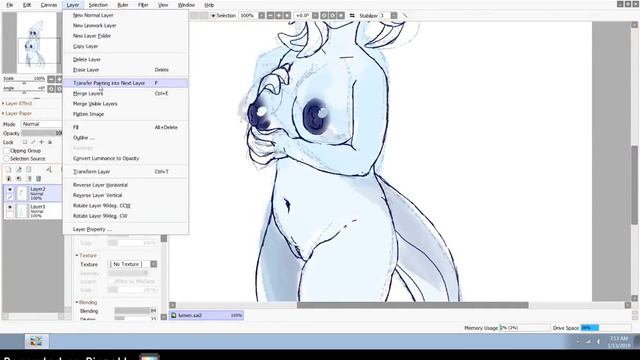
Task: Enable the Clipping Group checkbox
Action: point(6,151)
